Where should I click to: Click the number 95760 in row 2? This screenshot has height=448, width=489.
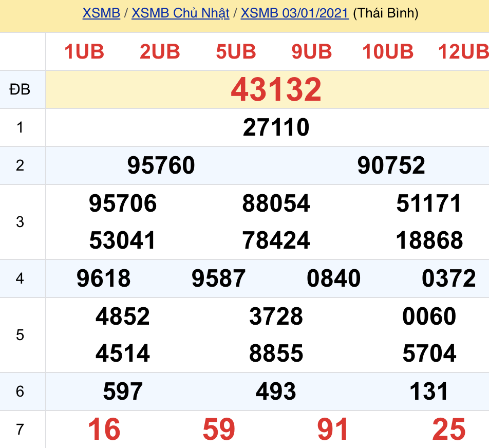[x=161, y=165]
